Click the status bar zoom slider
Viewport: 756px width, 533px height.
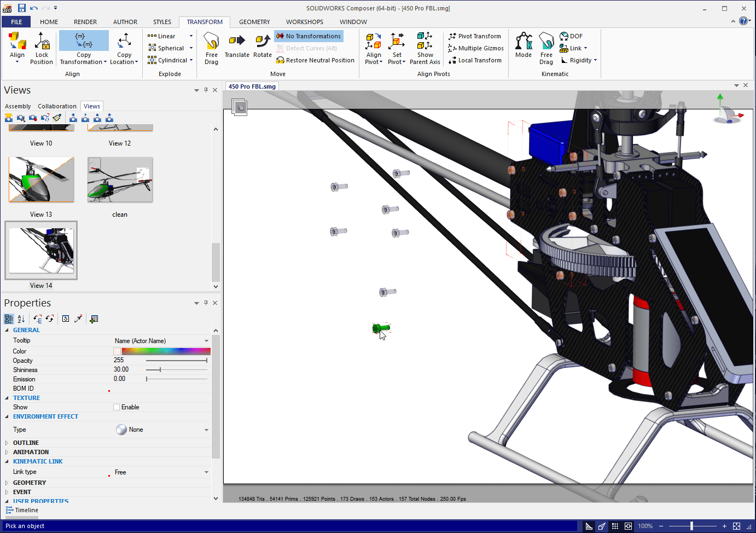(x=692, y=526)
